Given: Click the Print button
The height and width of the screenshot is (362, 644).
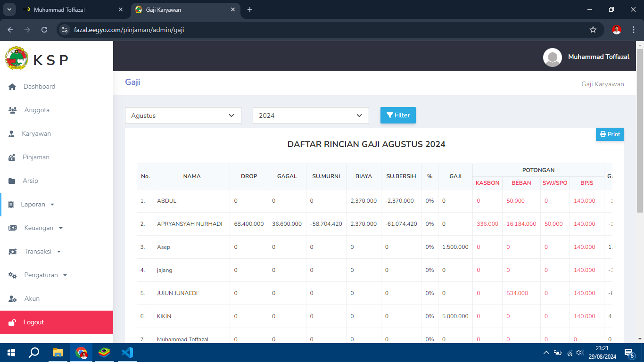Looking at the screenshot, I should coord(610,134).
